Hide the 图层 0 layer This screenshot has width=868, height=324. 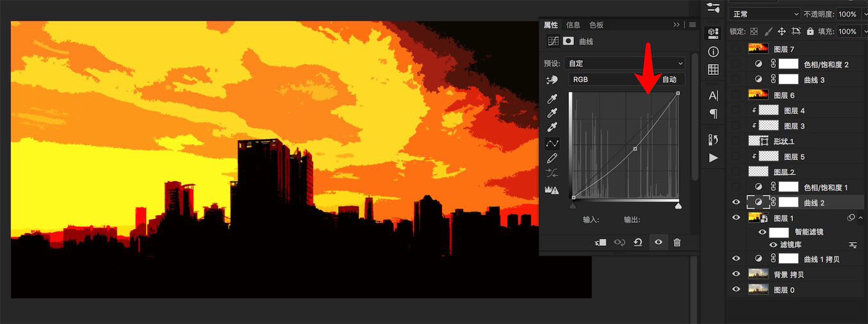(736, 289)
